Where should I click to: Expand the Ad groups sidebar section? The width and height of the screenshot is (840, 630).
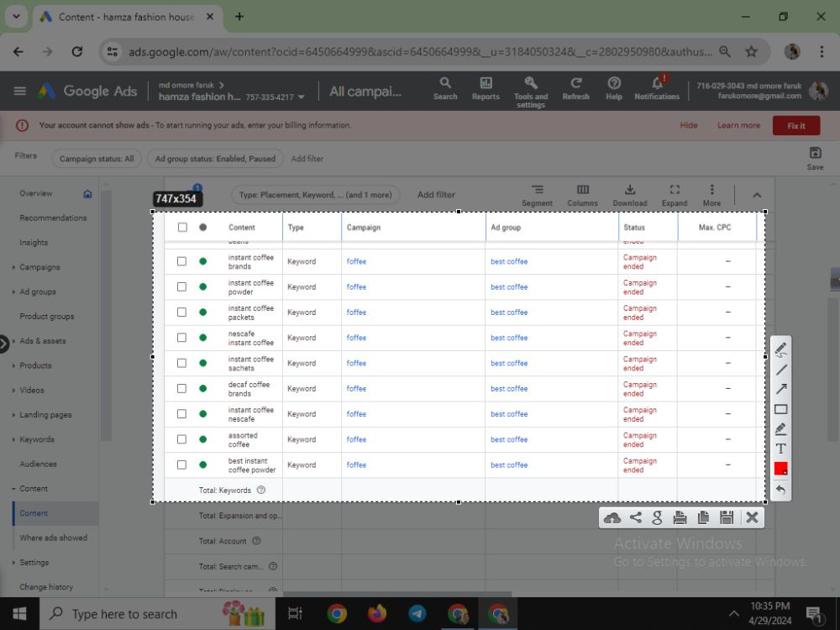pos(13,291)
